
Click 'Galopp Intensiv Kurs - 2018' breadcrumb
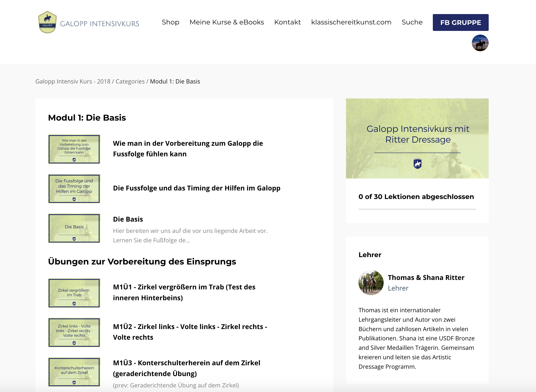click(73, 81)
